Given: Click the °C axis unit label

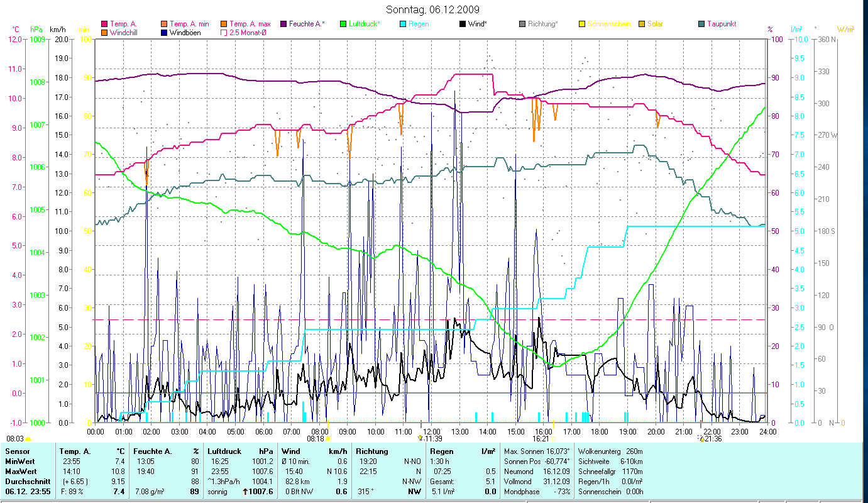Looking at the screenshot, I should click(x=16, y=30).
